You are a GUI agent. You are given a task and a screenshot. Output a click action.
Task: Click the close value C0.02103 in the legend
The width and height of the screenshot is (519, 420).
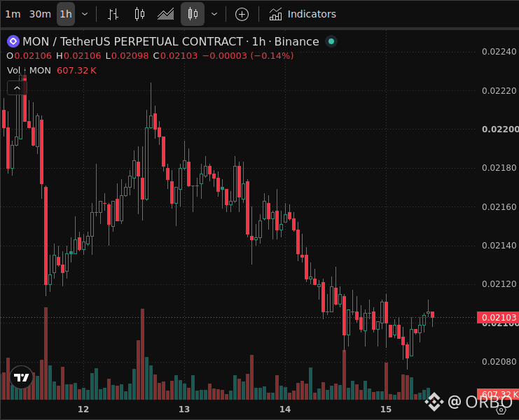click(x=175, y=56)
